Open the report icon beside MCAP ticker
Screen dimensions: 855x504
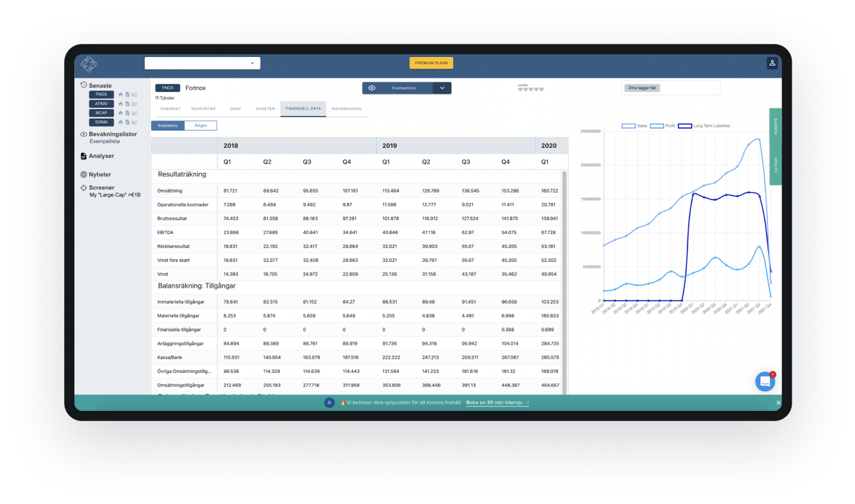tap(127, 113)
